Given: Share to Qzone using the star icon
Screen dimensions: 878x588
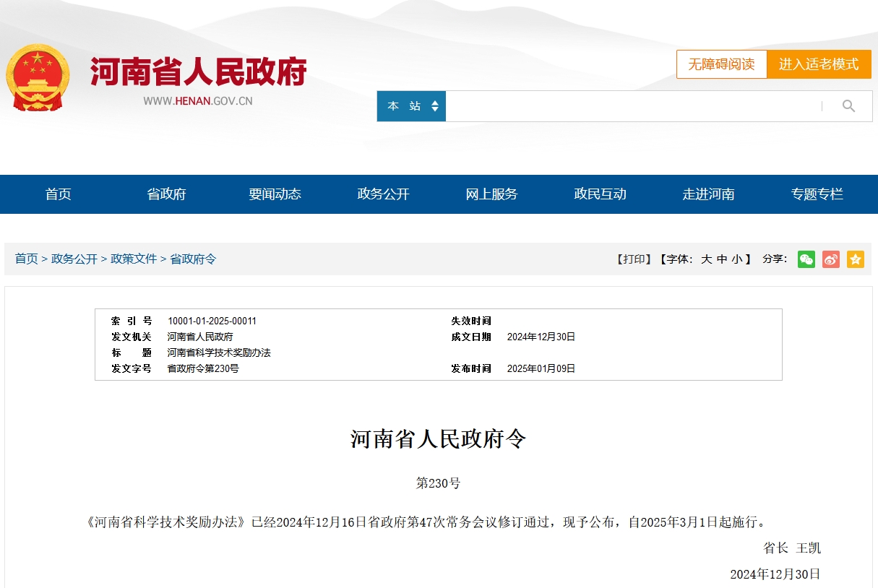Looking at the screenshot, I should (856, 259).
